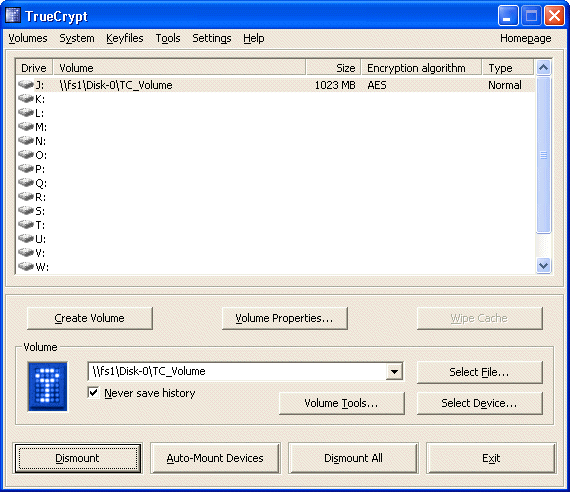Viewport: 570px width, 492px height.
Task: Click the Dismount button
Action: click(x=77, y=458)
